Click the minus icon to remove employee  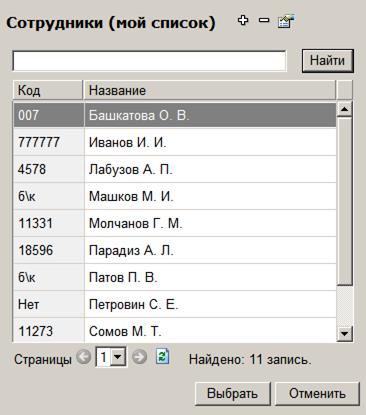click(264, 21)
